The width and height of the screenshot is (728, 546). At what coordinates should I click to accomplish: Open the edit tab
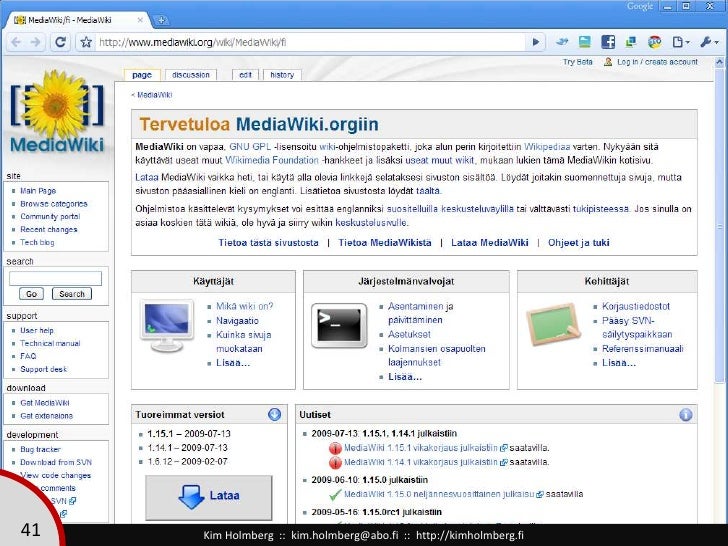(245, 75)
